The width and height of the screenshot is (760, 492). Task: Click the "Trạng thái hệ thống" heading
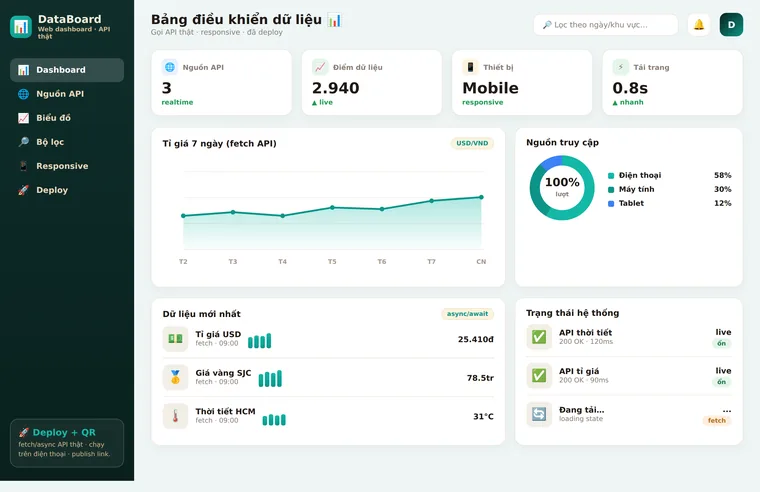click(x=572, y=313)
